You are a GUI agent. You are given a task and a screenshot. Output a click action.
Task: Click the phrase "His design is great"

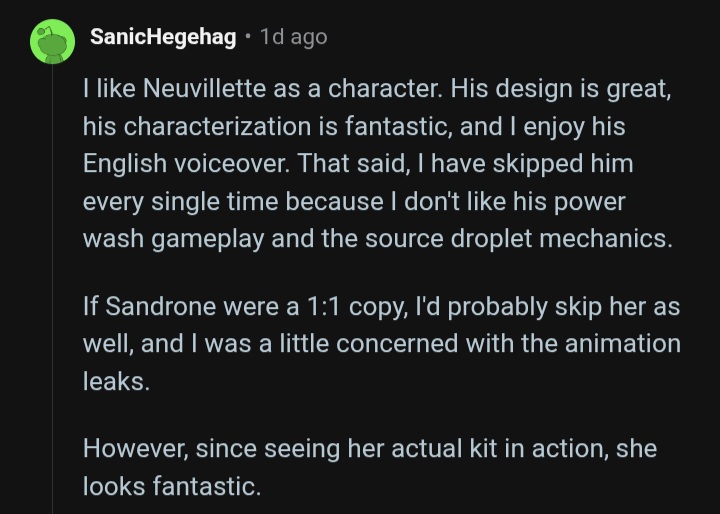[560, 89]
